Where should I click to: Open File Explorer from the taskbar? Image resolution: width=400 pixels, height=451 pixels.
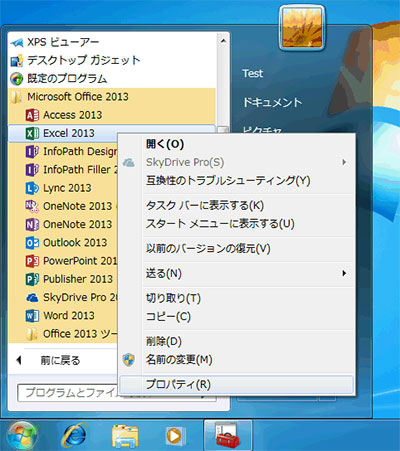pyautogui.click(x=125, y=436)
